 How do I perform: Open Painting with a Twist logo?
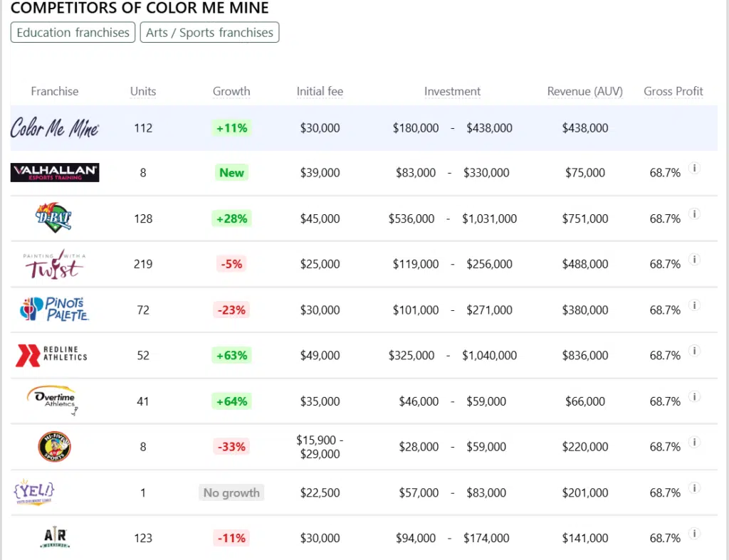[53, 264]
